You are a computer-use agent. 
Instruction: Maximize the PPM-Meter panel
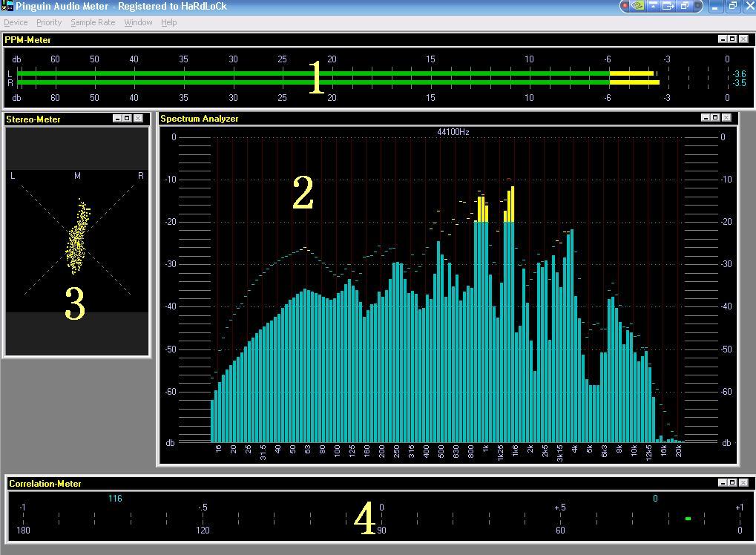(x=732, y=39)
